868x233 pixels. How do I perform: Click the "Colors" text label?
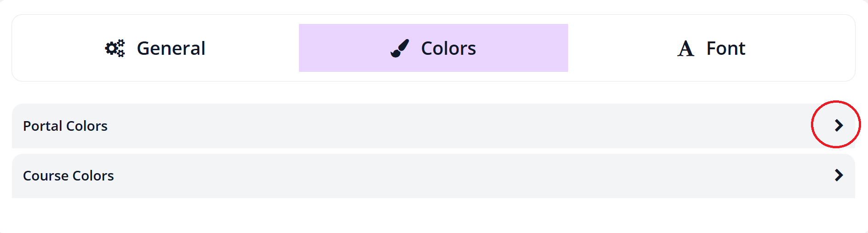coord(448,48)
